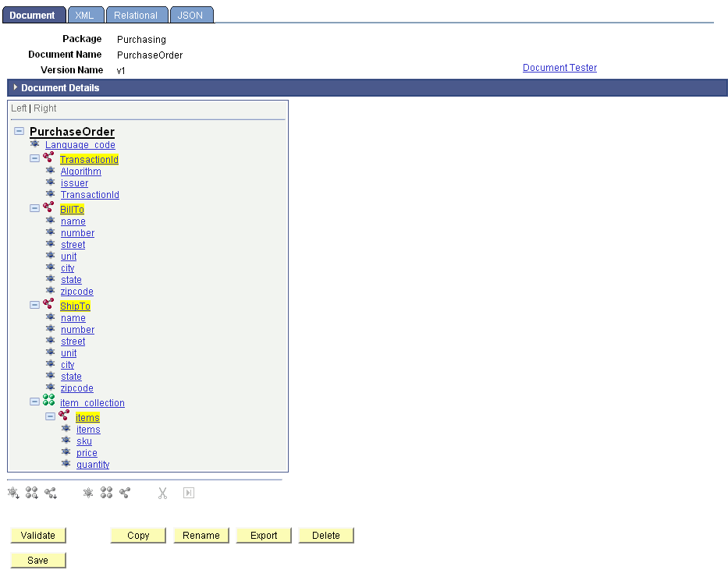
Task: Click the primitive icon beside Language_code
Action: (34, 144)
